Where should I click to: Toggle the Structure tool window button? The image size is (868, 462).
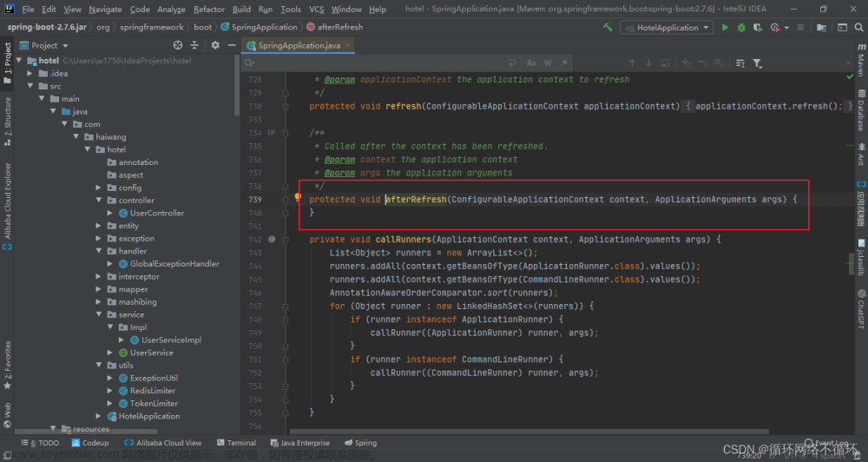(x=8, y=121)
